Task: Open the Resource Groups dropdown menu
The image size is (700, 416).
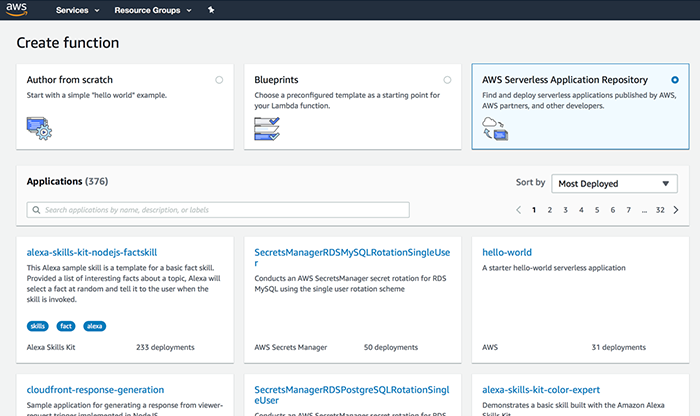Action: click(153, 10)
